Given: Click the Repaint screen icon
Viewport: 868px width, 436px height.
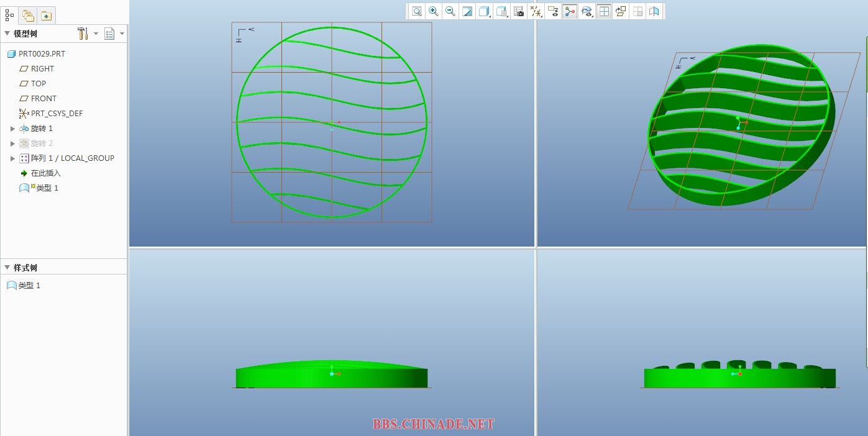Looking at the screenshot, I should coord(467,11).
